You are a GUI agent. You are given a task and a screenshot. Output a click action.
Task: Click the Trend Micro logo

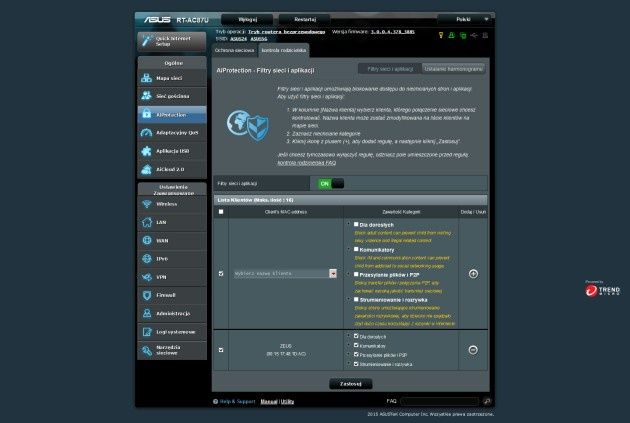(x=602, y=289)
